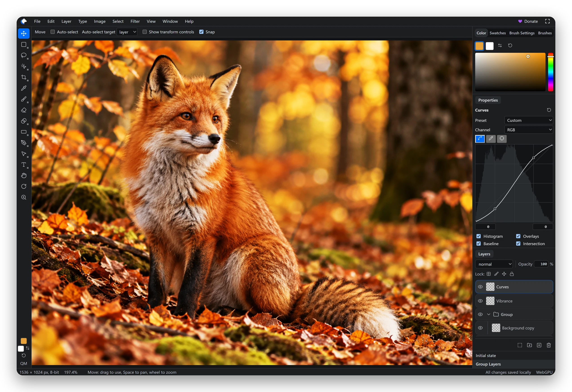Open the Auto-select target dropdown
The image size is (572, 392).
pyautogui.click(x=127, y=32)
